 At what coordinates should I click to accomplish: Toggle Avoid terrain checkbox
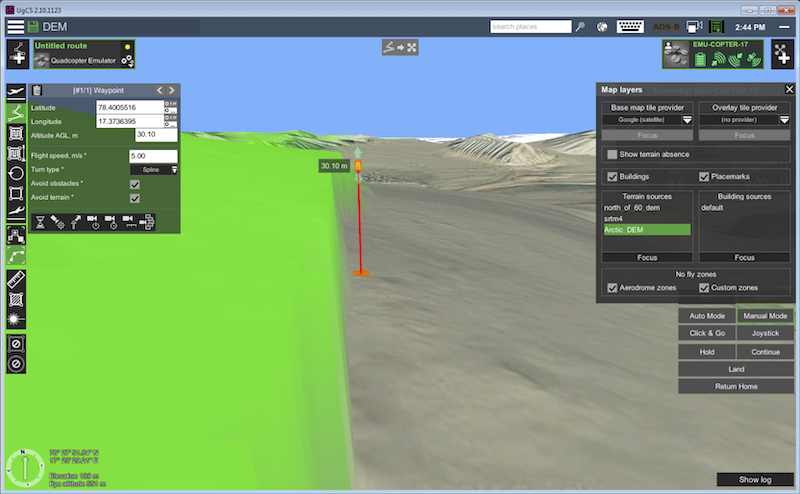135,198
